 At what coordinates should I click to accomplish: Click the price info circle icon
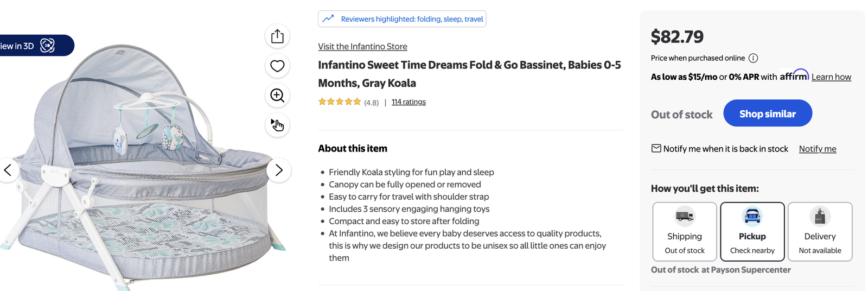(x=753, y=58)
